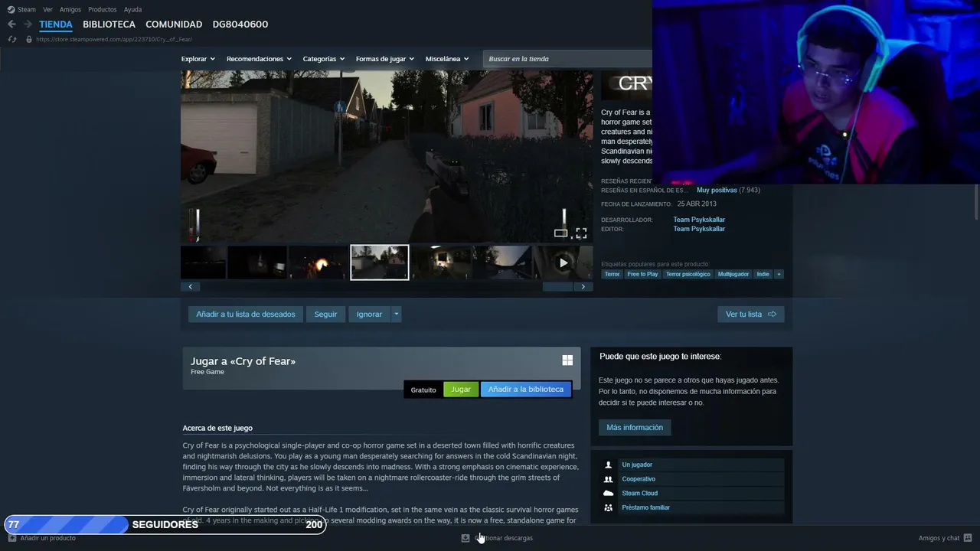980x551 pixels.
Task: Select the Indie tag
Action: pos(763,274)
